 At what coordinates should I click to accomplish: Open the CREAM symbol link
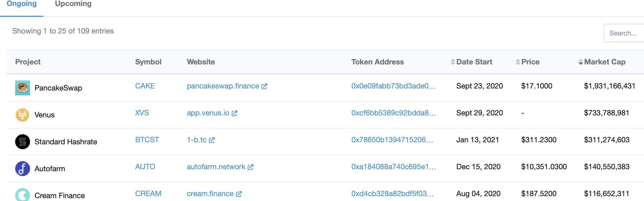coord(148,194)
